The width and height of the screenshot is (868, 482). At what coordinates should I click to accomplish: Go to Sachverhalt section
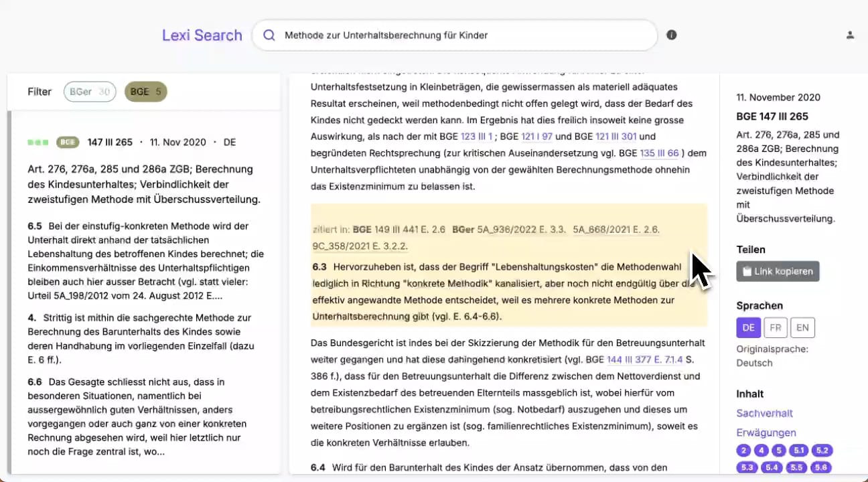click(764, 413)
